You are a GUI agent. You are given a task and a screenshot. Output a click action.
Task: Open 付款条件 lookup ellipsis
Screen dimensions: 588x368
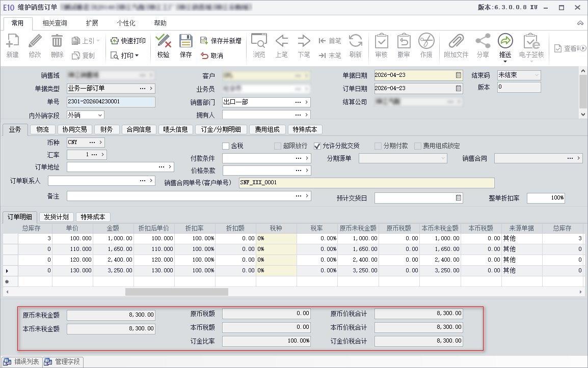(x=299, y=158)
